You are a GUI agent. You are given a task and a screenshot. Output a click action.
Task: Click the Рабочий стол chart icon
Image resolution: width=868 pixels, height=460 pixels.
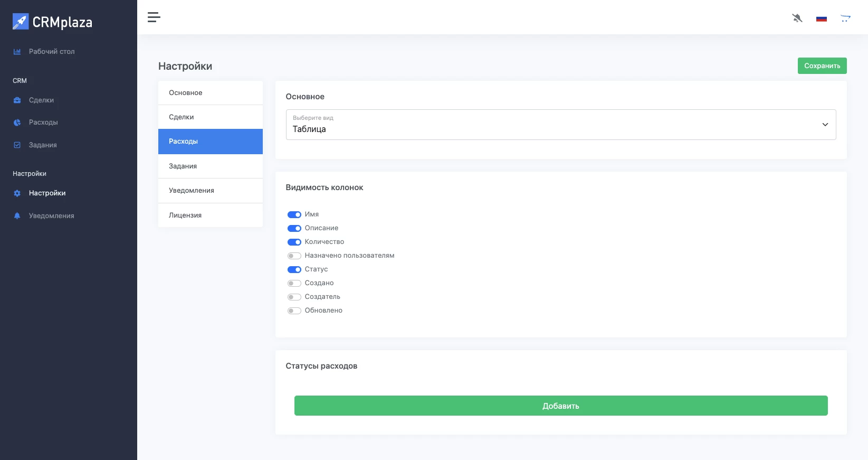(x=17, y=51)
